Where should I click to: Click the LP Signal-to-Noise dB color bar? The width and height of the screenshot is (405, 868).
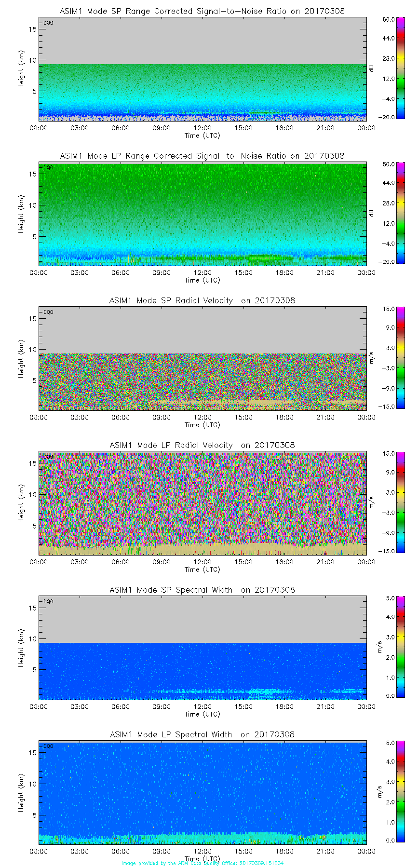click(x=388, y=213)
